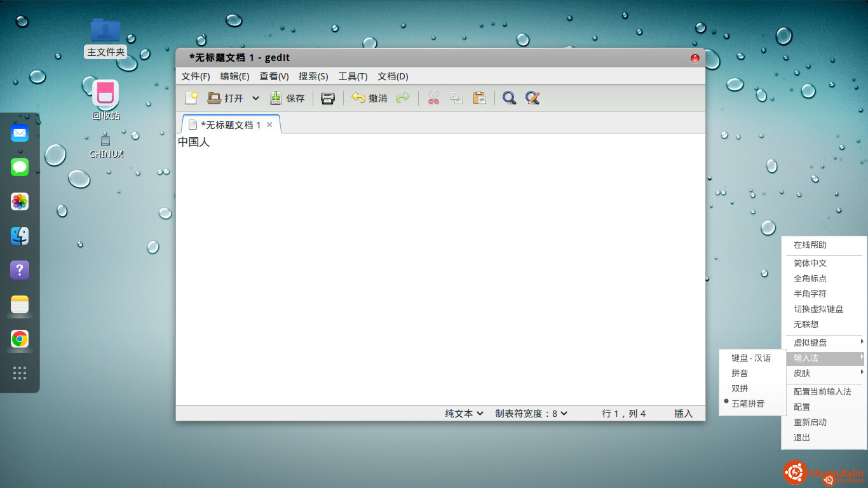Image resolution: width=868 pixels, height=488 pixels.
Task: Open the 制表符宽度 tab width dropdown
Action: coord(531,414)
